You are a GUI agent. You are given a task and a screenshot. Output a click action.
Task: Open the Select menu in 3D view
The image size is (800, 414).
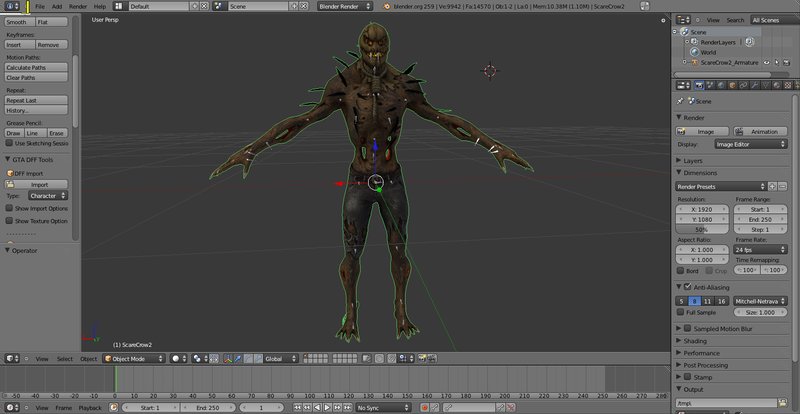click(x=64, y=359)
